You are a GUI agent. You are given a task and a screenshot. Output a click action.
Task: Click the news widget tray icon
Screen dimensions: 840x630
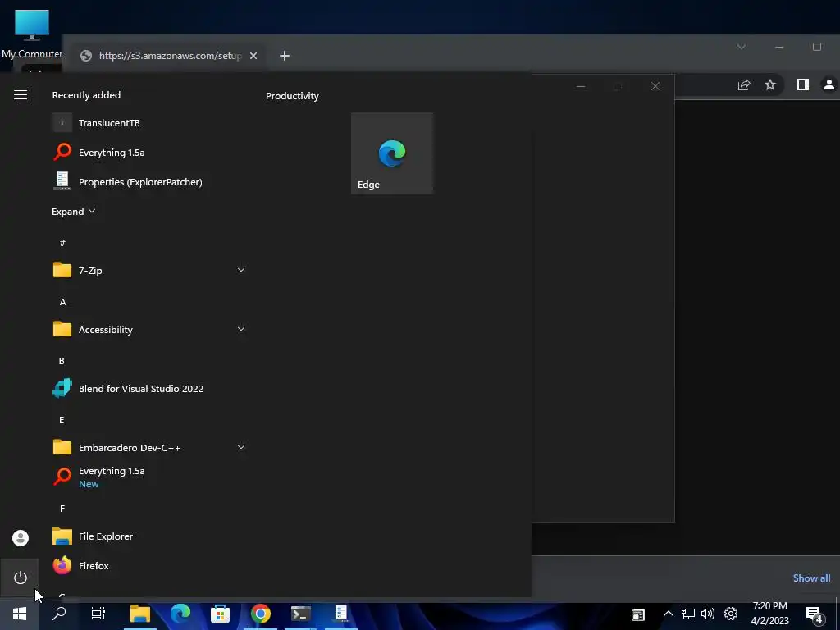click(637, 614)
